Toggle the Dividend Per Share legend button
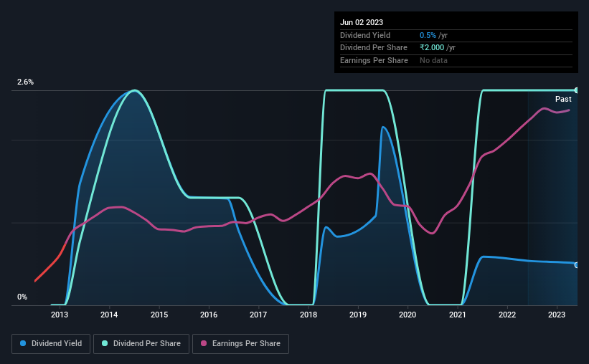The height and width of the screenshot is (364, 589). pos(141,344)
